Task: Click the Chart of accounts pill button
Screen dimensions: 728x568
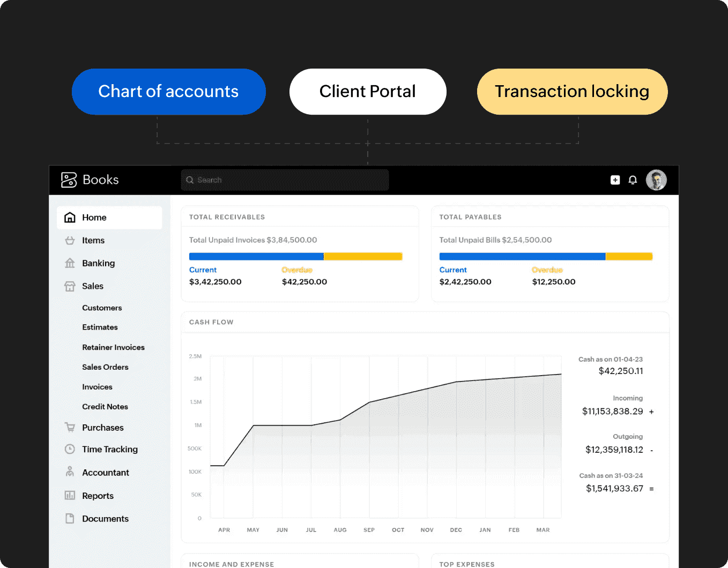Action: click(168, 92)
